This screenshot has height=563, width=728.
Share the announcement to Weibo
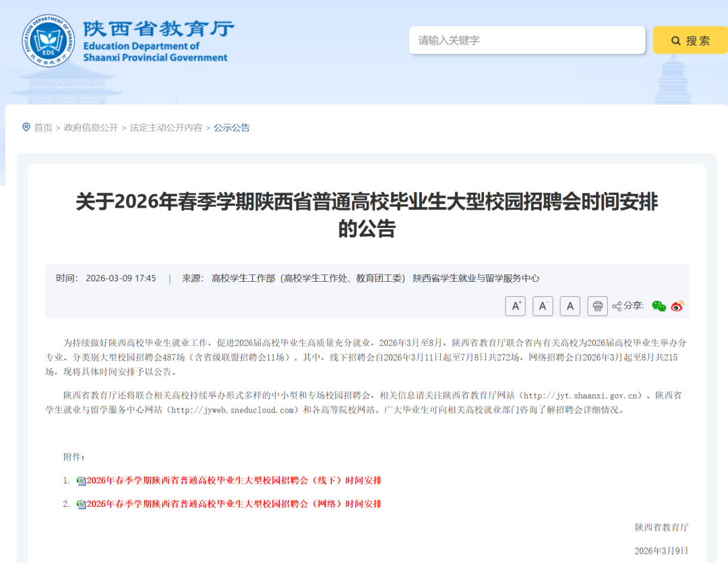(x=676, y=306)
